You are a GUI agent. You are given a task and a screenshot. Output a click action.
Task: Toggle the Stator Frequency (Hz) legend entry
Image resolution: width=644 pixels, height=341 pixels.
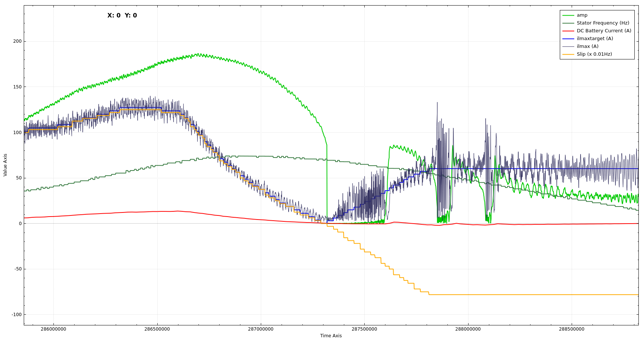pyautogui.click(x=603, y=23)
